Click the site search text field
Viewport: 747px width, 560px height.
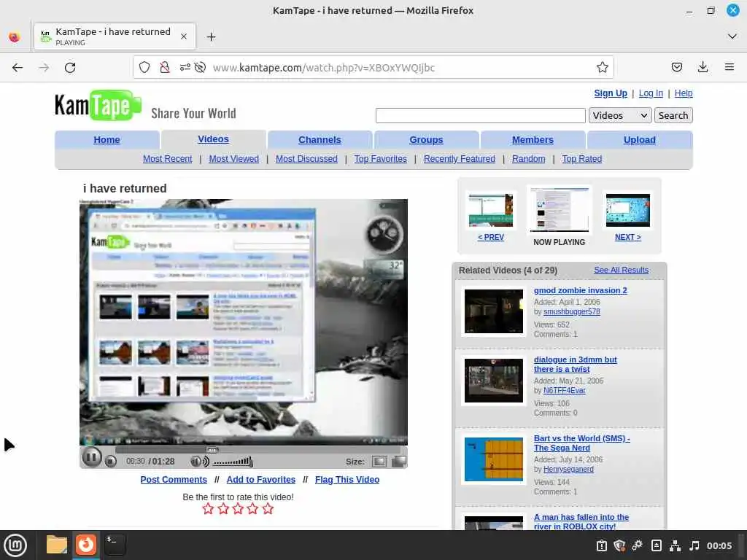pyautogui.click(x=480, y=115)
